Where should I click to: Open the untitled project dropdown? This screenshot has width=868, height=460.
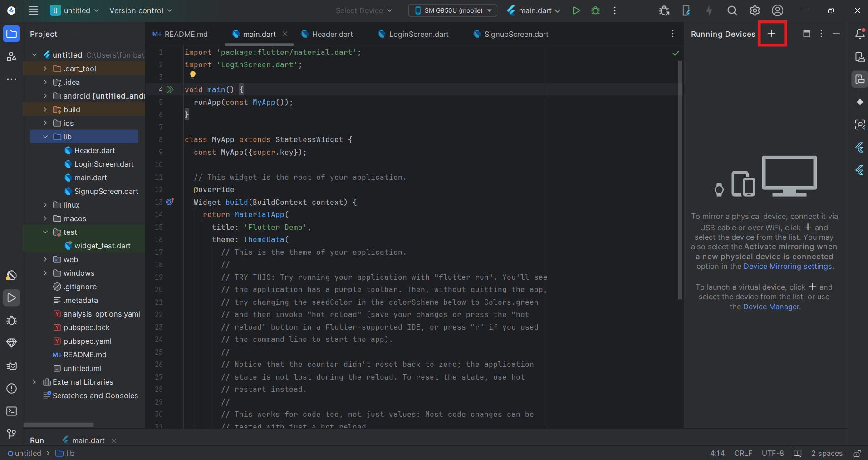[74, 10]
